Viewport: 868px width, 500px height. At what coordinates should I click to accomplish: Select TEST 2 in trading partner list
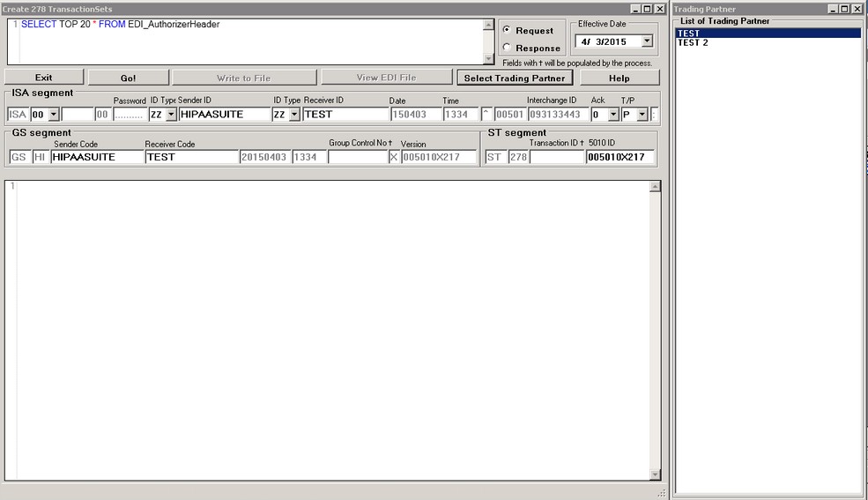pyautogui.click(x=693, y=42)
